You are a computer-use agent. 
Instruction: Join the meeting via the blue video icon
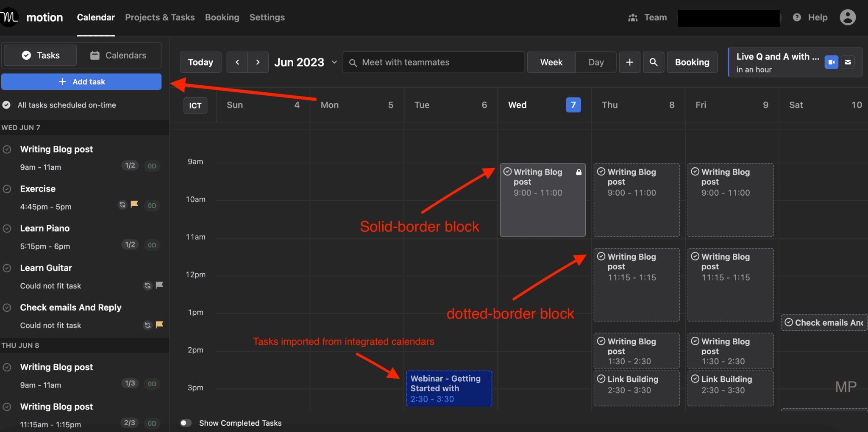832,62
